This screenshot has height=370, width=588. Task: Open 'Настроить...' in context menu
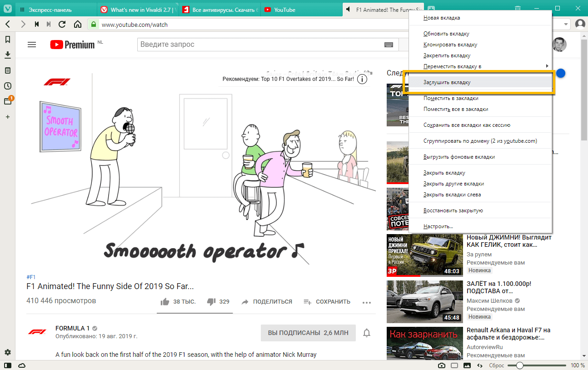coord(481,226)
